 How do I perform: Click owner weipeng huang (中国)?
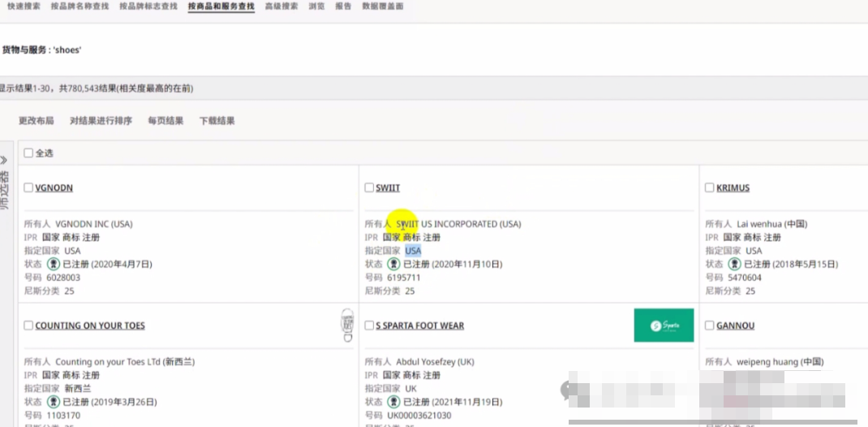pyautogui.click(x=780, y=361)
